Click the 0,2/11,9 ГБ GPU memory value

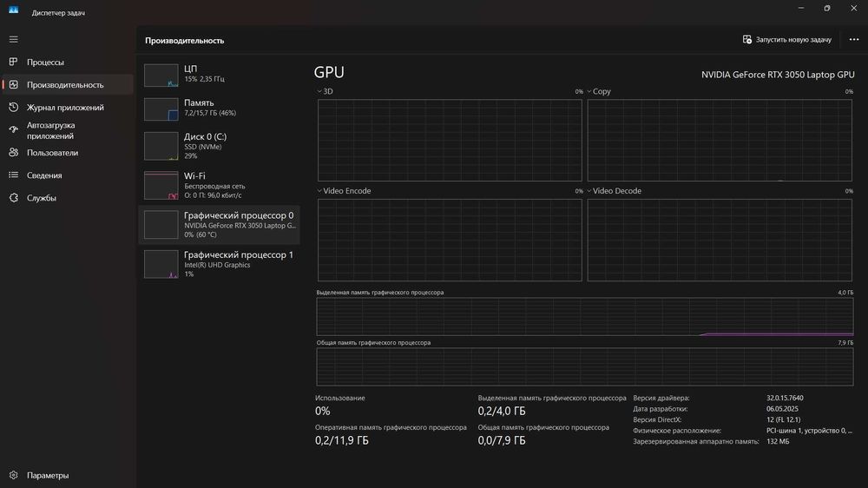point(341,440)
